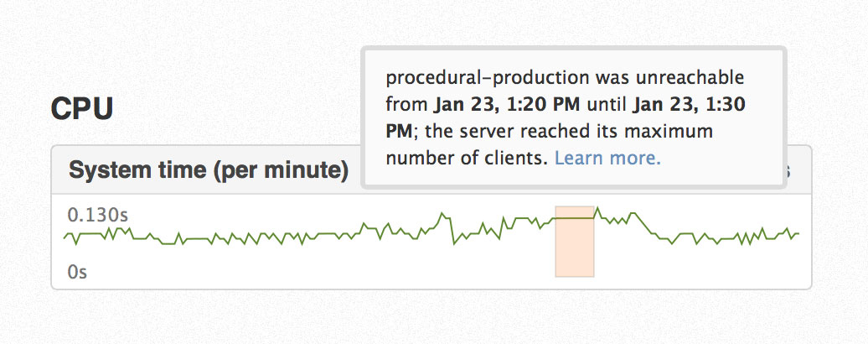Screen dimensions: 868x344
Task: Click the highest peak right after the outage region
Action: [x=598, y=208]
